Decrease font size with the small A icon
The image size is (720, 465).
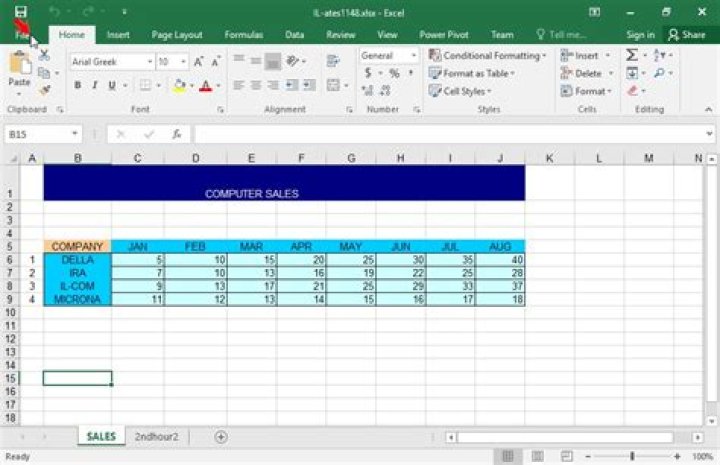click(216, 62)
